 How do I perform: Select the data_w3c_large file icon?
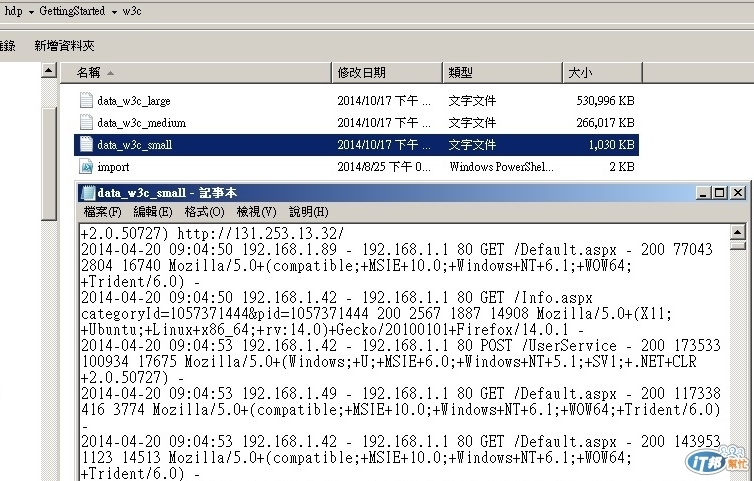[86, 100]
